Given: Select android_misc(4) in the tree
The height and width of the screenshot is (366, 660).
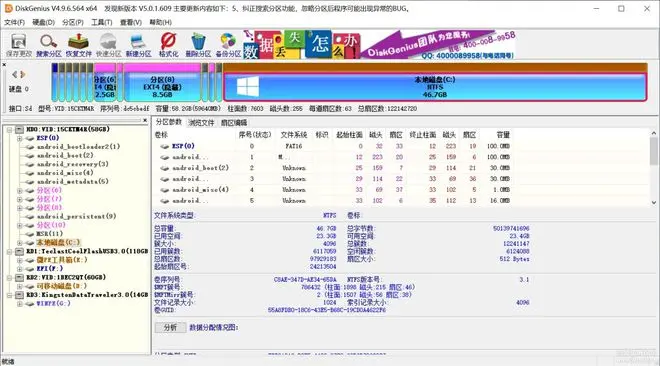Looking at the screenshot, I should [65, 173].
